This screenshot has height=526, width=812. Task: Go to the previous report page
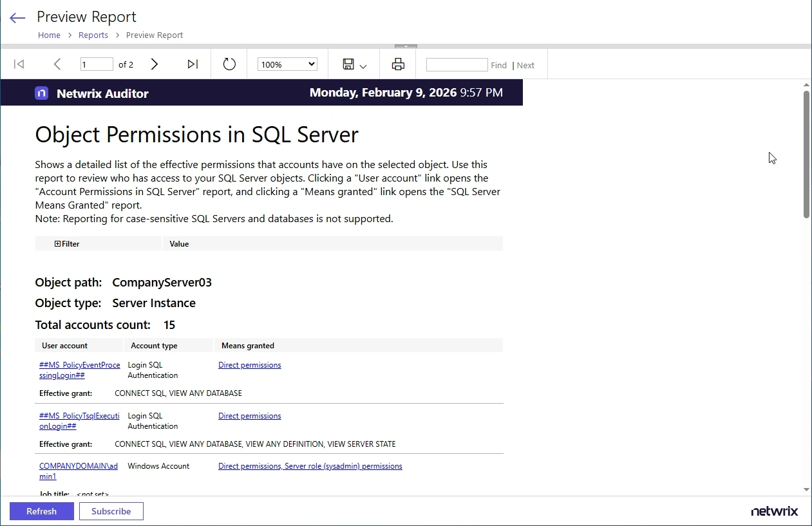tap(57, 64)
